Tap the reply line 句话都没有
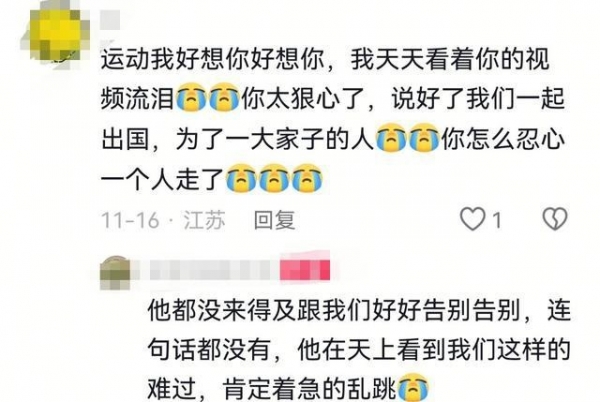The height and width of the screenshot is (402, 600). point(209,350)
